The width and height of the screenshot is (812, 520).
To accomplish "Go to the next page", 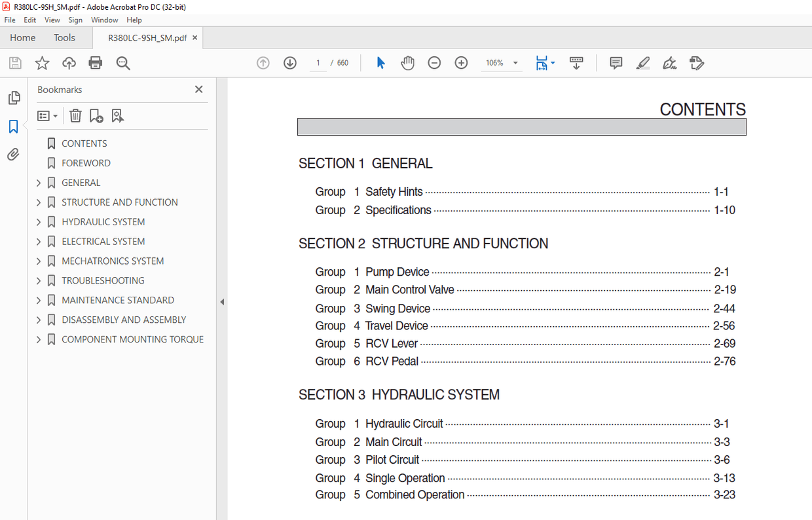I will (x=289, y=62).
